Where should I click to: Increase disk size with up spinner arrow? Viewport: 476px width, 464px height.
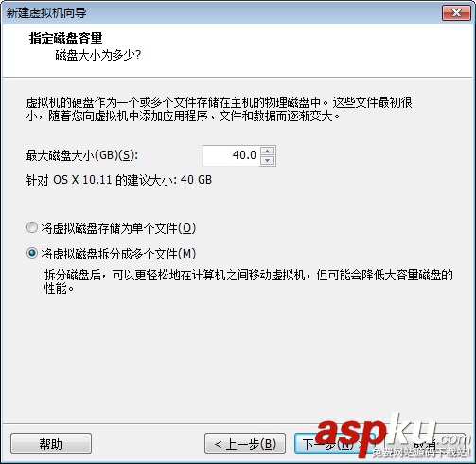coord(268,152)
